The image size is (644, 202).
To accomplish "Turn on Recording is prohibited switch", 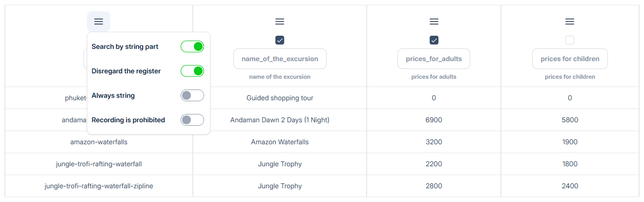I will (x=192, y=120).
